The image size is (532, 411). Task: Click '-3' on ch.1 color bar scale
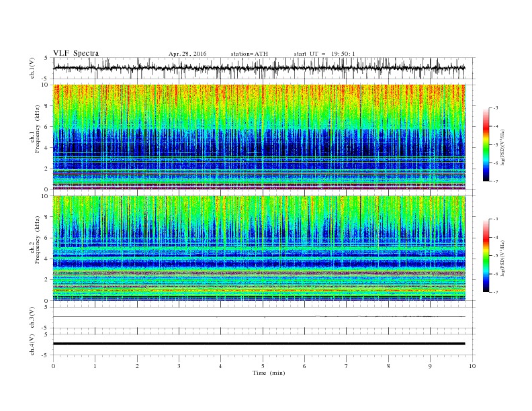tap(496, 108)
